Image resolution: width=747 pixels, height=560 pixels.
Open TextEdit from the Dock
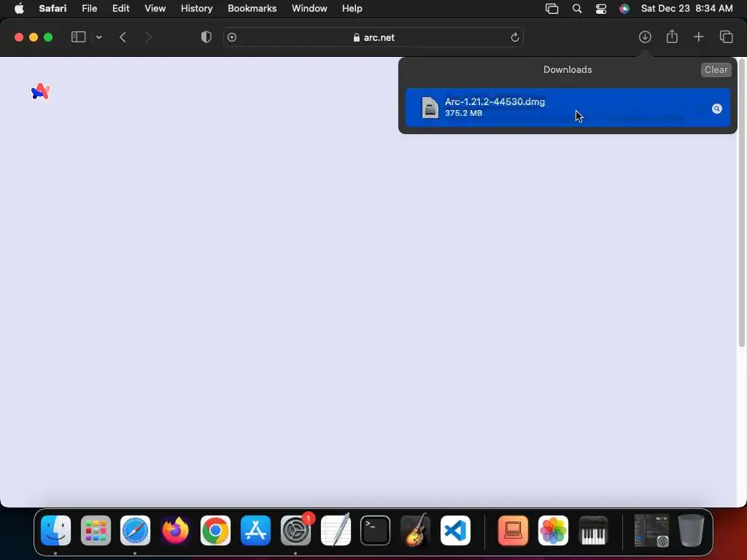coord(336,529)
